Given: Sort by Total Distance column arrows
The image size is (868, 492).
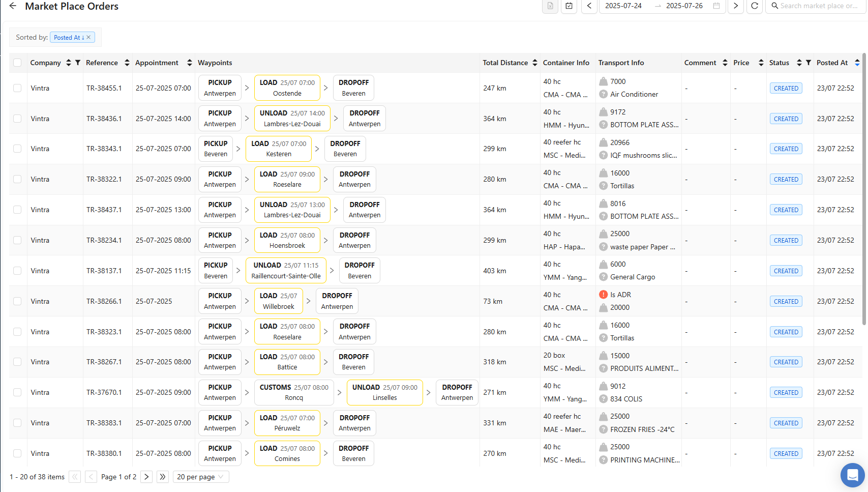Looking at the screenshot, I should (x=535, y=63).
